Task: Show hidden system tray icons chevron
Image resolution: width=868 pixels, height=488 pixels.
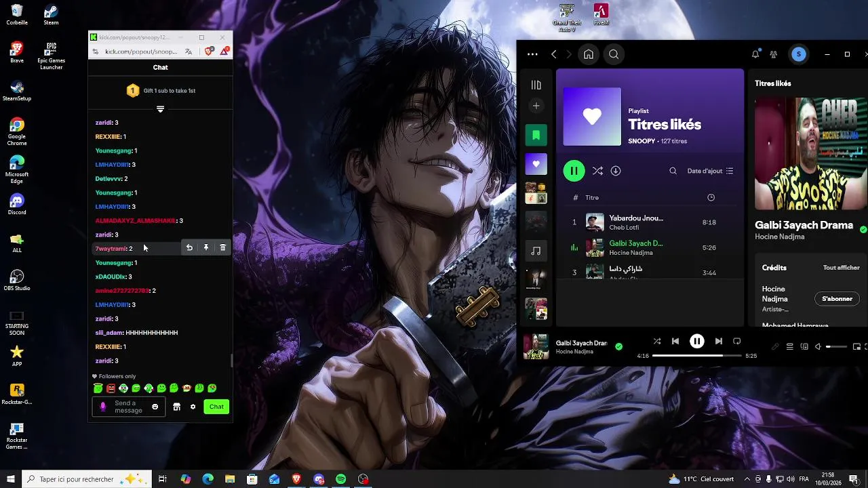Action: [x=747, y=479]
